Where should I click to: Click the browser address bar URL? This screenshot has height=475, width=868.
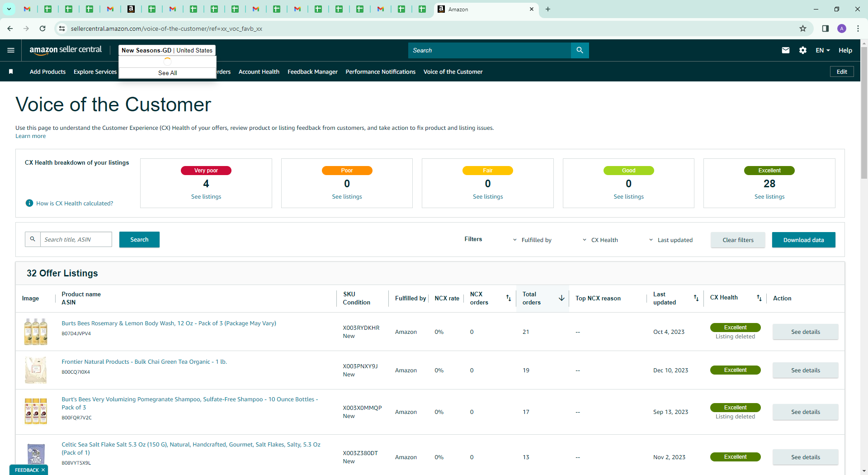[x=166, y=28]
